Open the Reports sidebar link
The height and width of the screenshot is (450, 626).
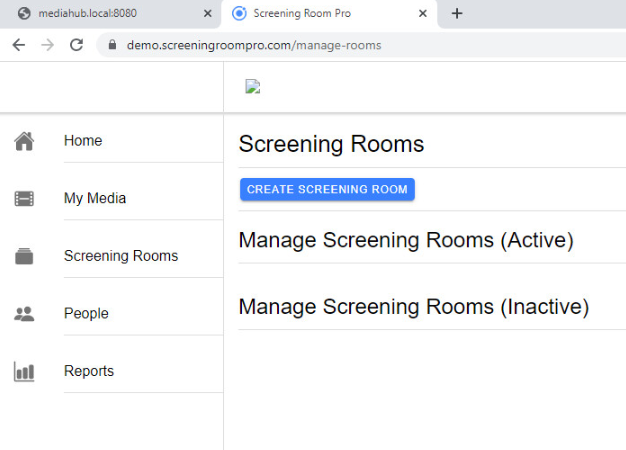tap(89, 371)
